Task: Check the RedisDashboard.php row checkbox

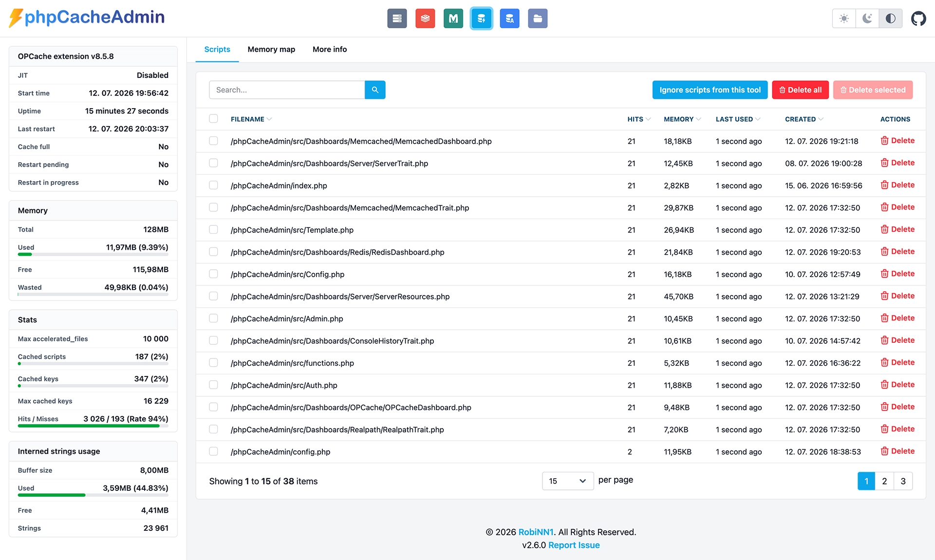Action: [x=213, y=251]
